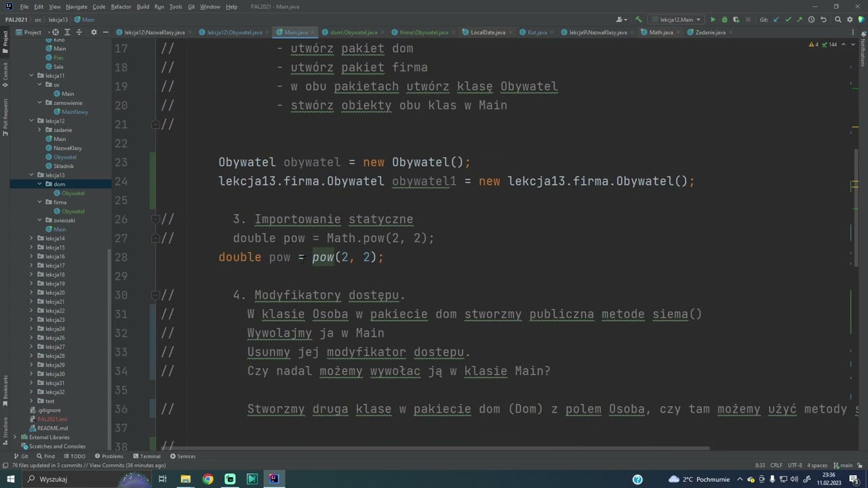The image size is (868, 488).
Task: Click CRLF line separator in status bar
Action: tap(776, 466)
